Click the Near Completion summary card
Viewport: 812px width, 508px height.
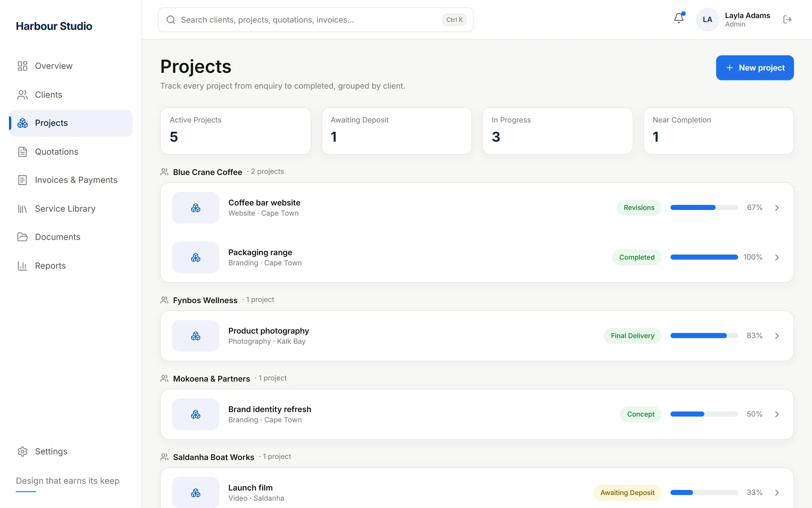coord(719,131)
